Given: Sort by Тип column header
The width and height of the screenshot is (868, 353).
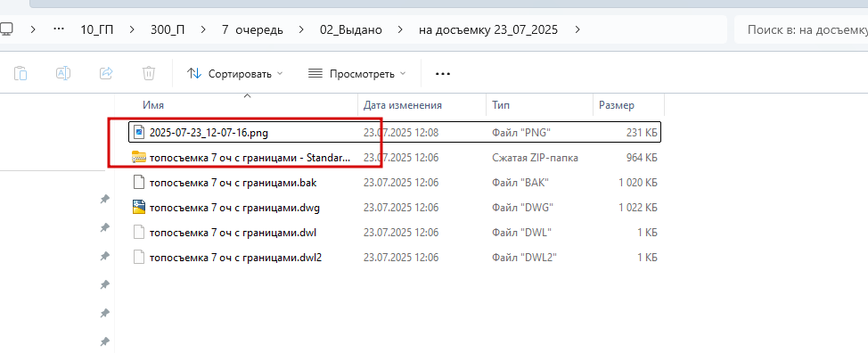Looking at the screenshot, I should point(501,105).
